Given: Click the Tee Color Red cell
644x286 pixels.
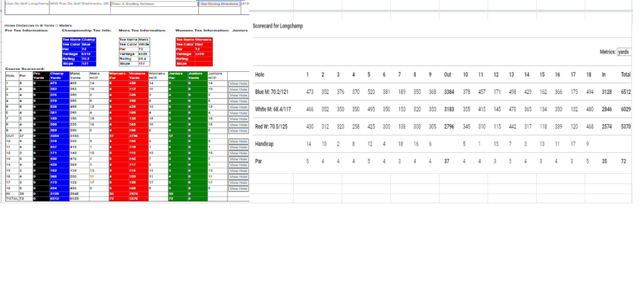Looking at the screenshot, I should point(203,44).
